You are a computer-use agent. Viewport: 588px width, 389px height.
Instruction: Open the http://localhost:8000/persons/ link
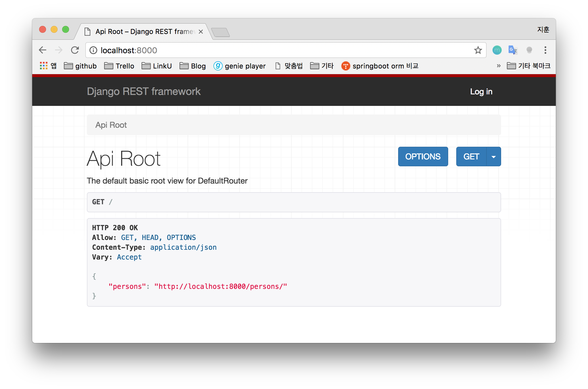[221, 287]
